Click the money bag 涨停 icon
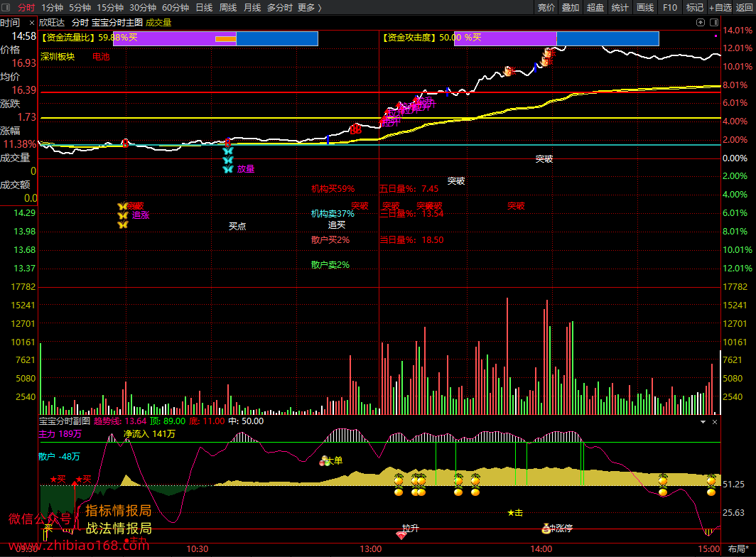This screenshot has height=557, width=756. click(546, 529)
